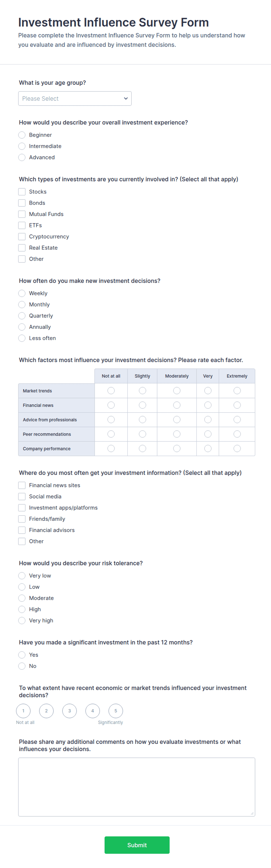This screenshot has height=868, width=271.
Task: Mark Peer recommendations as Slightly
Action: coord(142,434)
